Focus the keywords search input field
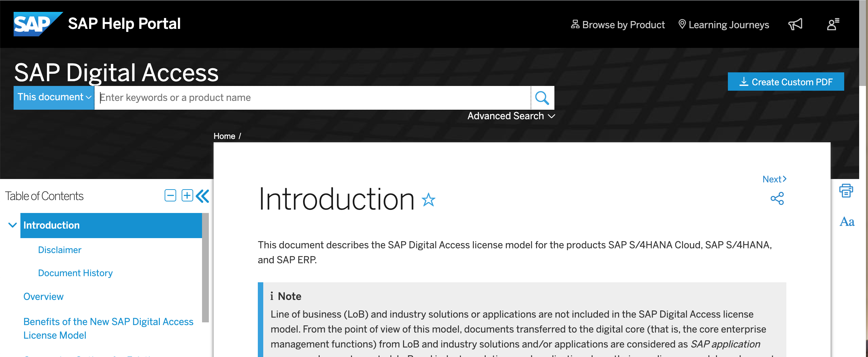 click(x=313, y=98)
